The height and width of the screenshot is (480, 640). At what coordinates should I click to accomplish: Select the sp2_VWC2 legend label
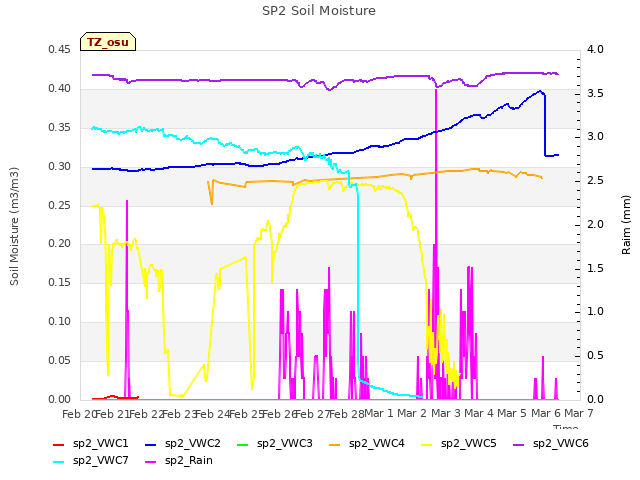tap(193, 444)
